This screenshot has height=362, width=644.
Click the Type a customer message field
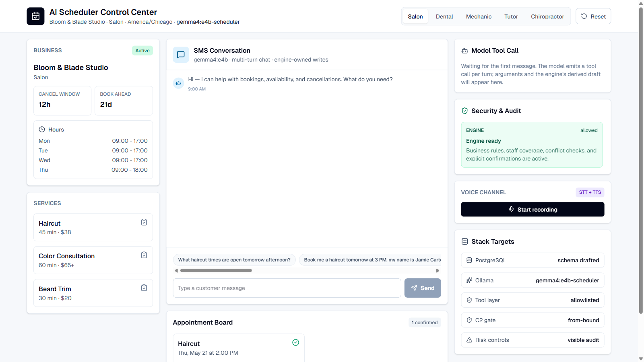click(287, 288)
